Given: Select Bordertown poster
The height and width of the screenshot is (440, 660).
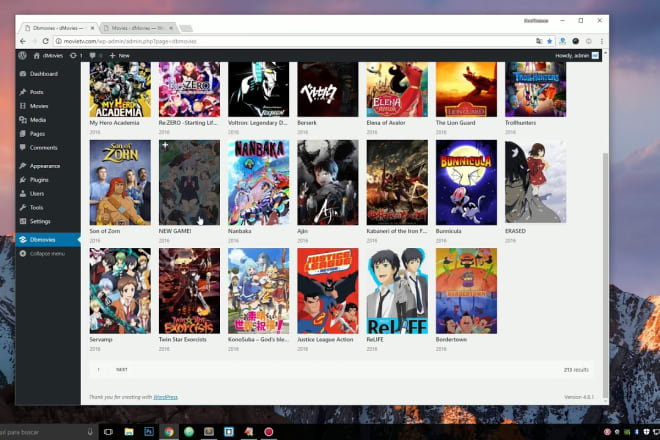Looking at the screenshot, I should (x=466, y=291).
